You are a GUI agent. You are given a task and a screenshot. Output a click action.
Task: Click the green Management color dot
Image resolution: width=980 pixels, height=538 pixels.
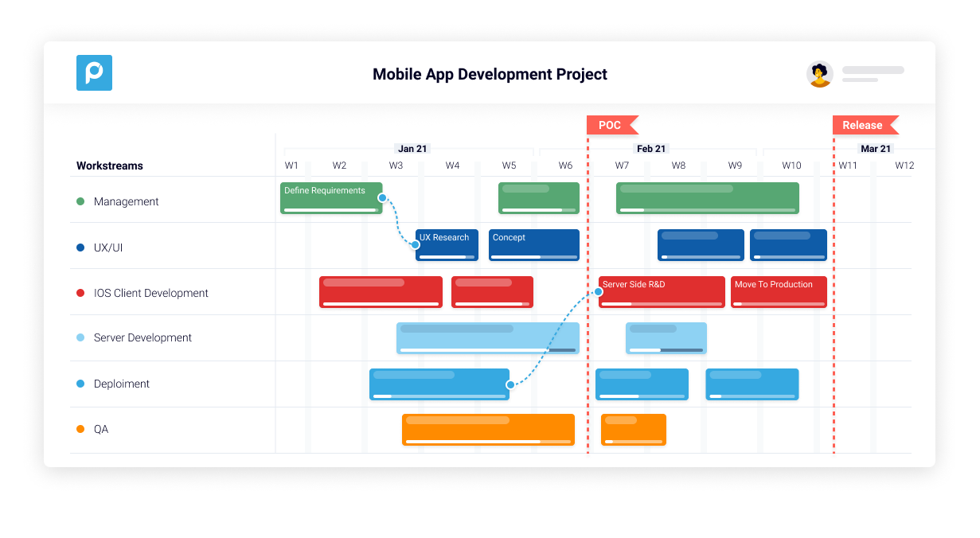coord(80,201)
